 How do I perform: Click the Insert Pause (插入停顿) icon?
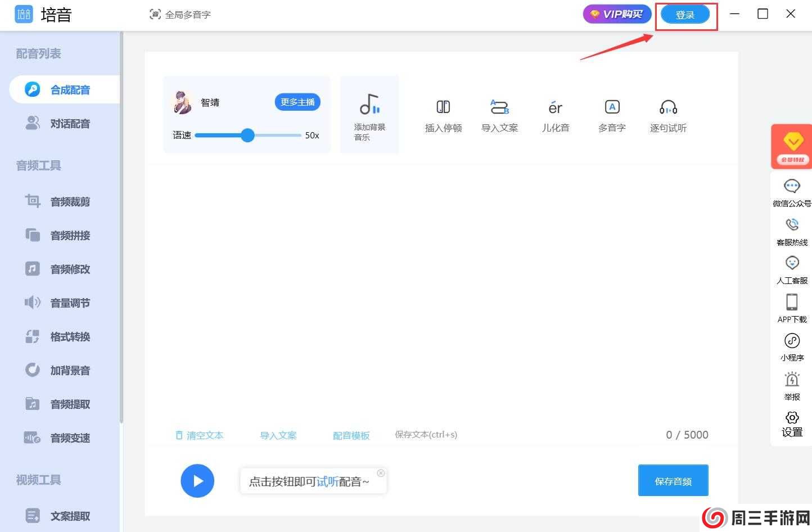tap(443, 107)
